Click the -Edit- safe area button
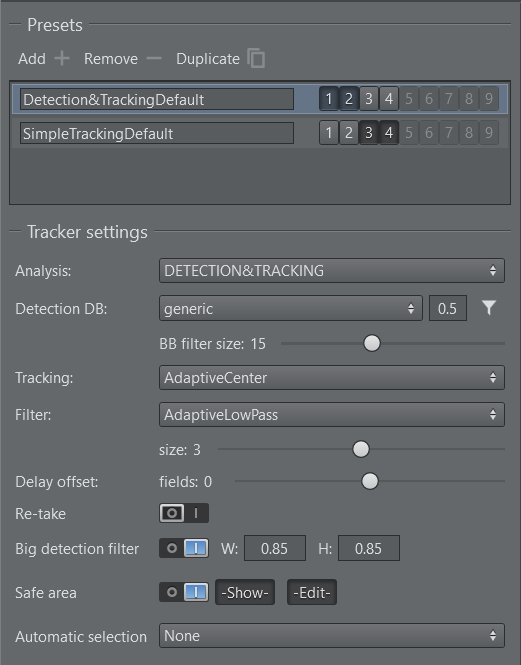The width and height of the screenshot is (521, 665). point(312,592)
